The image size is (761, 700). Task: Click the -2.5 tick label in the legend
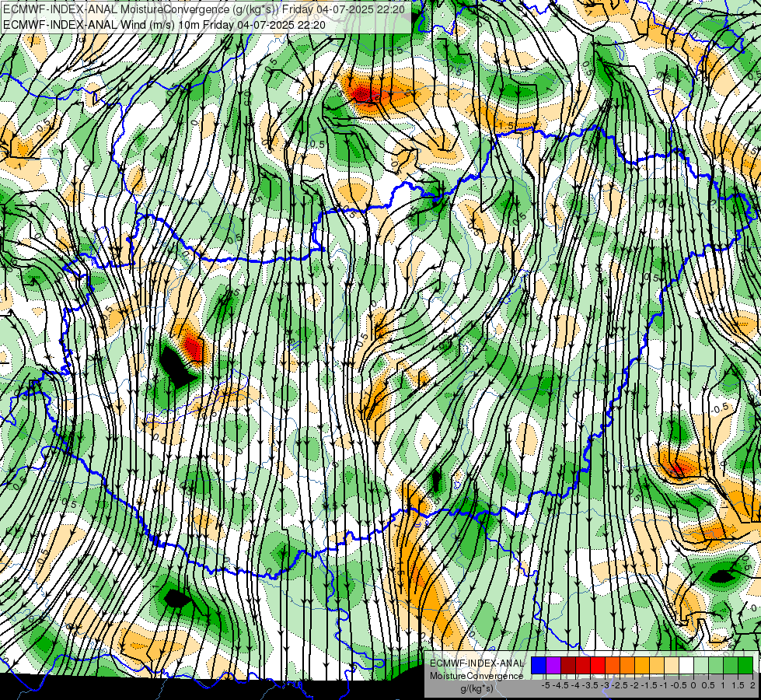coord(620,685)
